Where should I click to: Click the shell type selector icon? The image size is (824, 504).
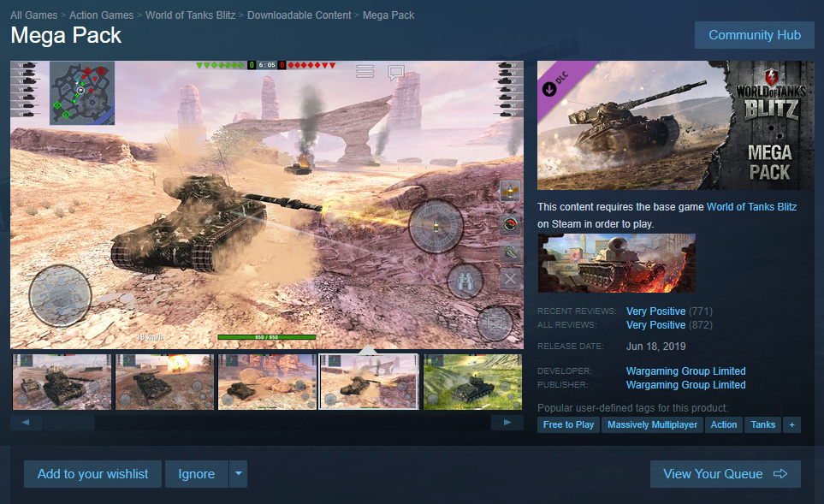[510, 191]
